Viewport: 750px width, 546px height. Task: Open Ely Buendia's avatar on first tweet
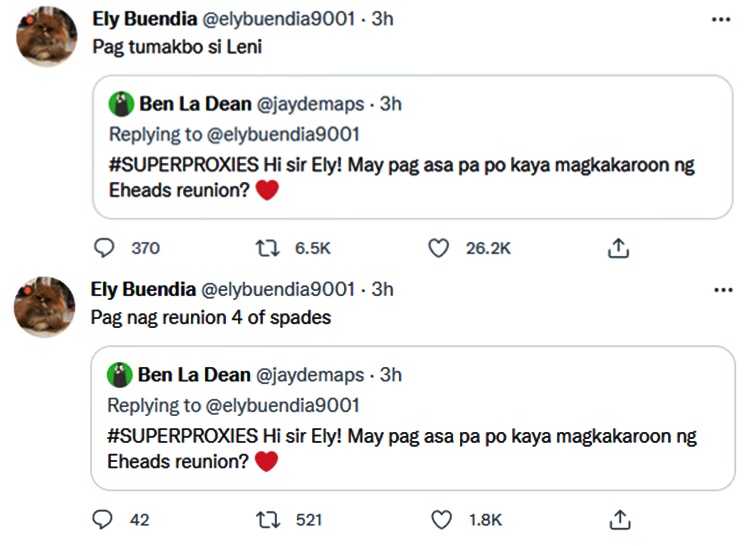[x=45, y=37]
